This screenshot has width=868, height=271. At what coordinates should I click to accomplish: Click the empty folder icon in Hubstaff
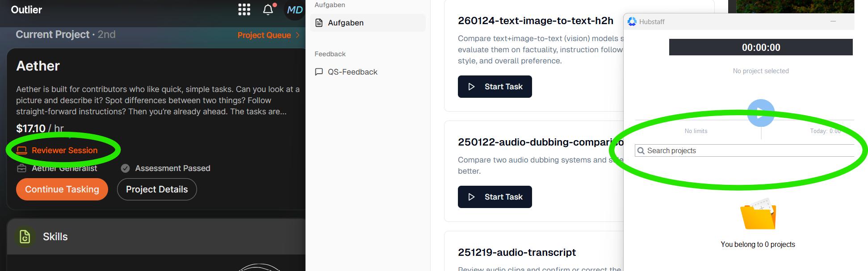point(758,213)
